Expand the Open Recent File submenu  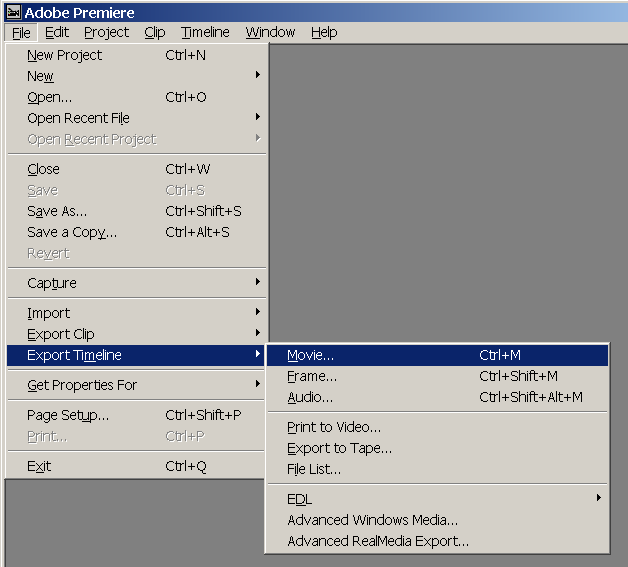(136, 118)
